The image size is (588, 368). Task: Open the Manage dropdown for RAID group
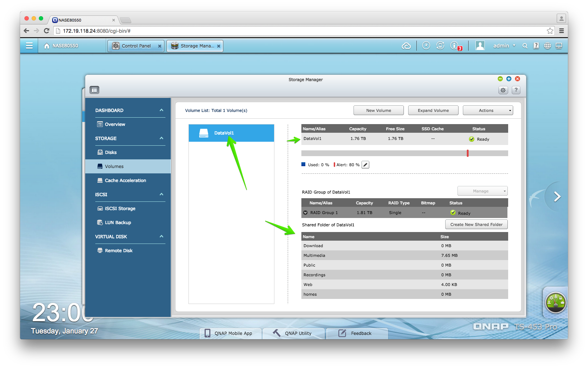[482, 191]
